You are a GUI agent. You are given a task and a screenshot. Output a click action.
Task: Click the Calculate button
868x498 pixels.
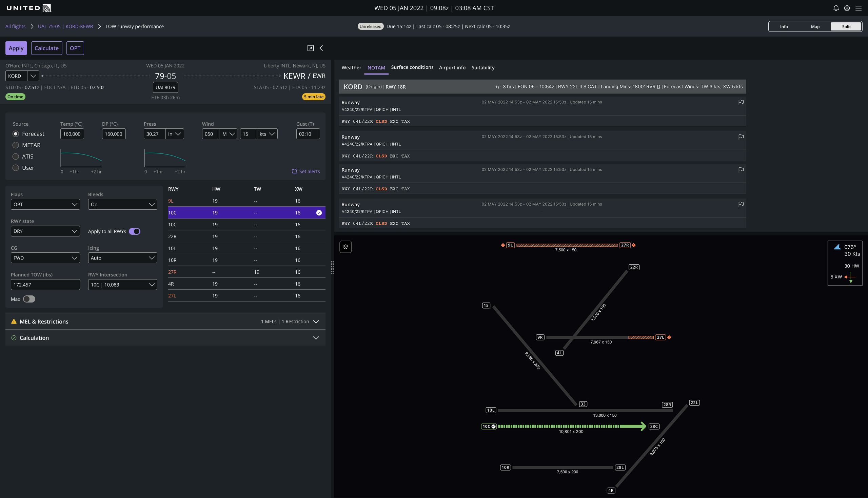point(46,48)
